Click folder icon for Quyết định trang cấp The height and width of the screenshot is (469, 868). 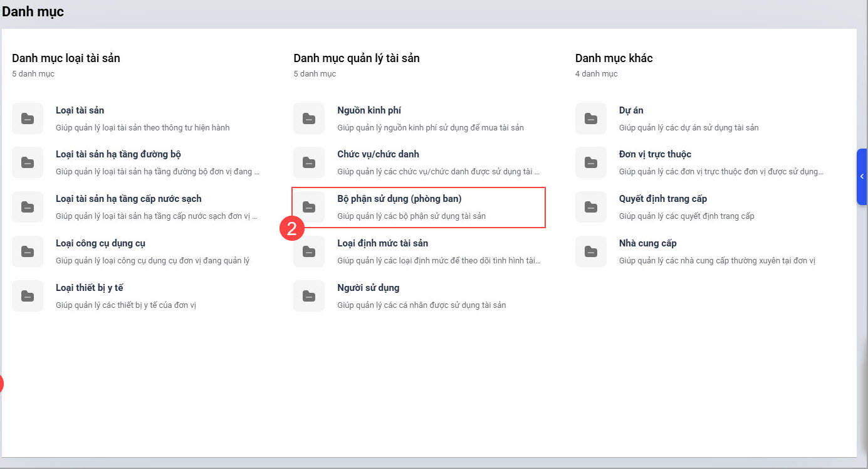tap(591, 207)
